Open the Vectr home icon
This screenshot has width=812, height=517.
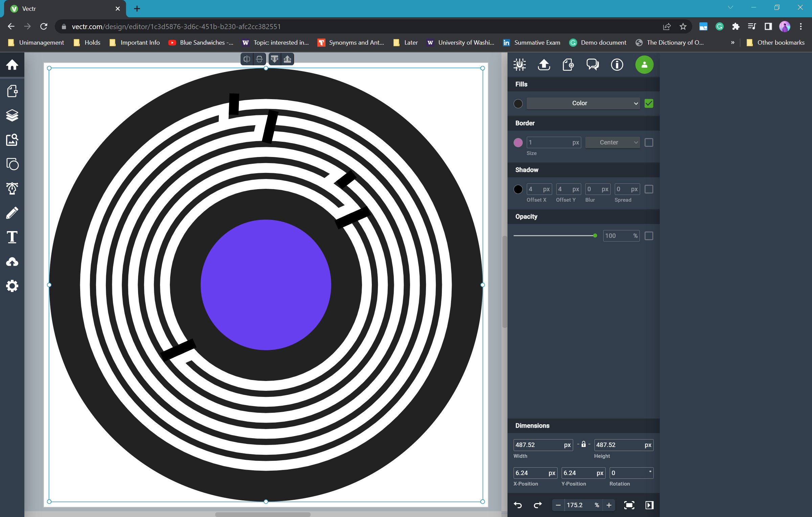(12, 65)
